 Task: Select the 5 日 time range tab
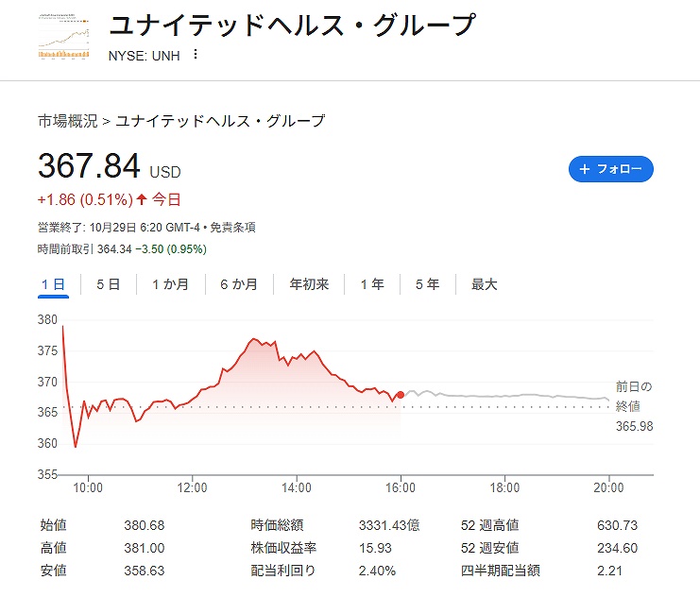108,284
